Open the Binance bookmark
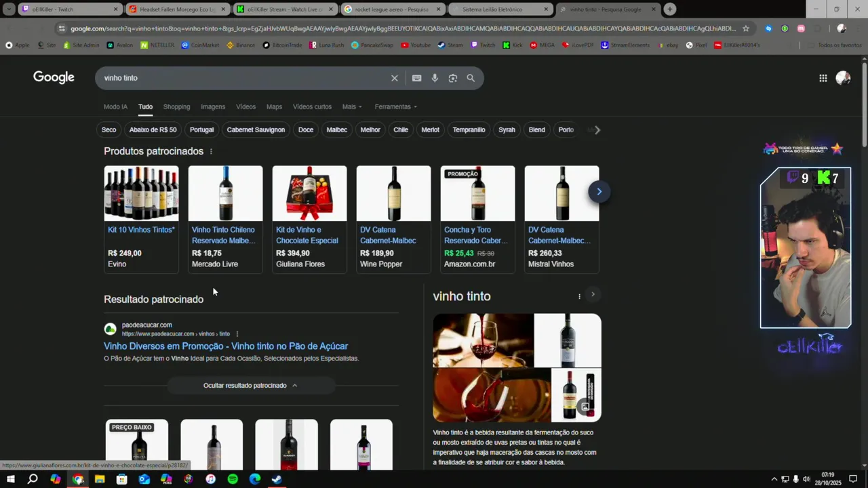This screenshot has height=488, width=868. pos(242,45)
